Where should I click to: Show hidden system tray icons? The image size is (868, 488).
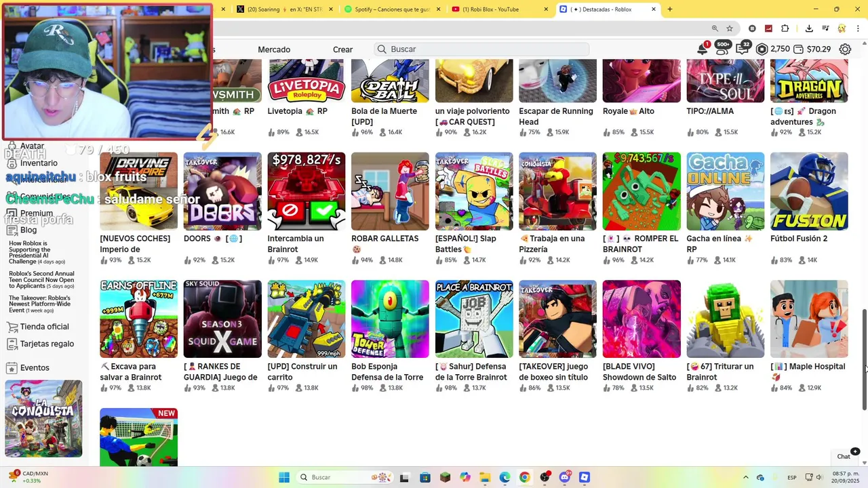[746, 477]
